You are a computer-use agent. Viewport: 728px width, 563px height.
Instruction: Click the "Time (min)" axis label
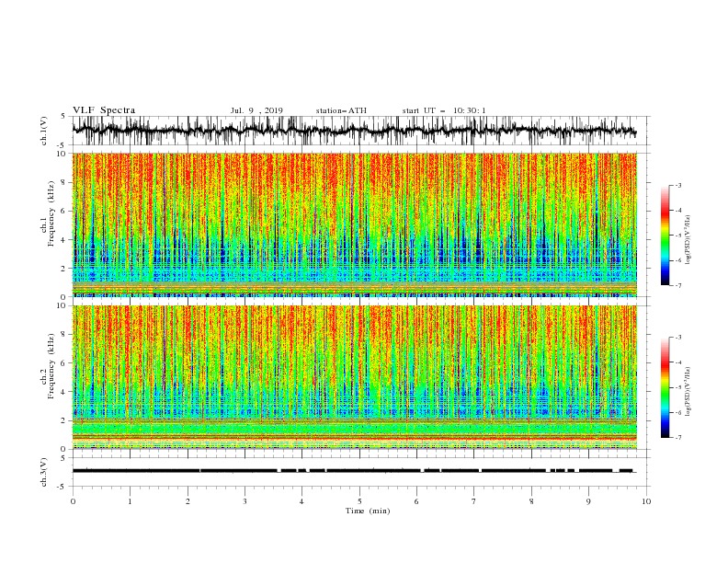tap(368, 511)
